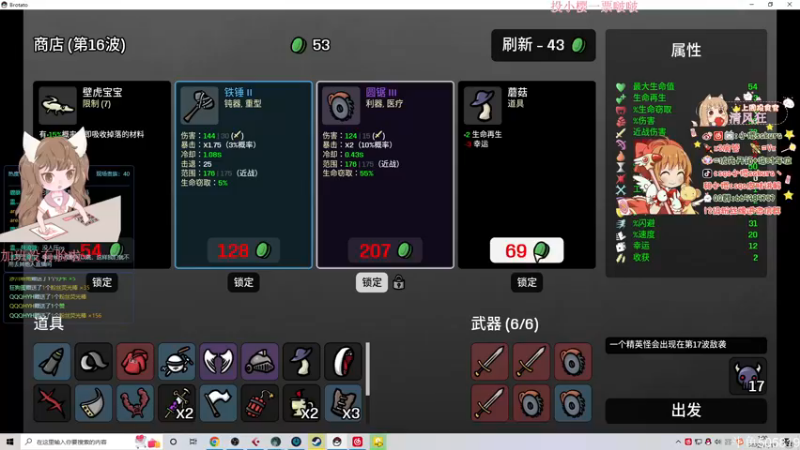Click the 收获 stat row
This screenshot has width=800, height=450.
point(687,257)
